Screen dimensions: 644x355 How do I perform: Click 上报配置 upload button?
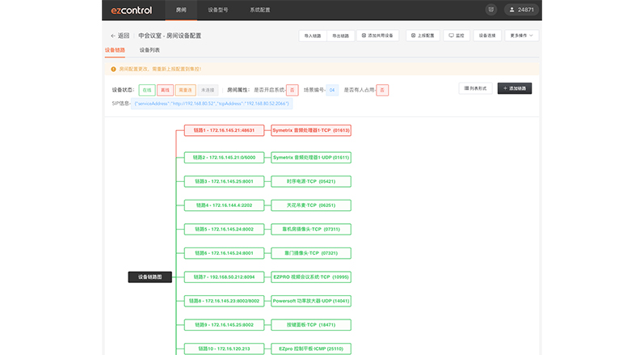(x=422, y=36)
